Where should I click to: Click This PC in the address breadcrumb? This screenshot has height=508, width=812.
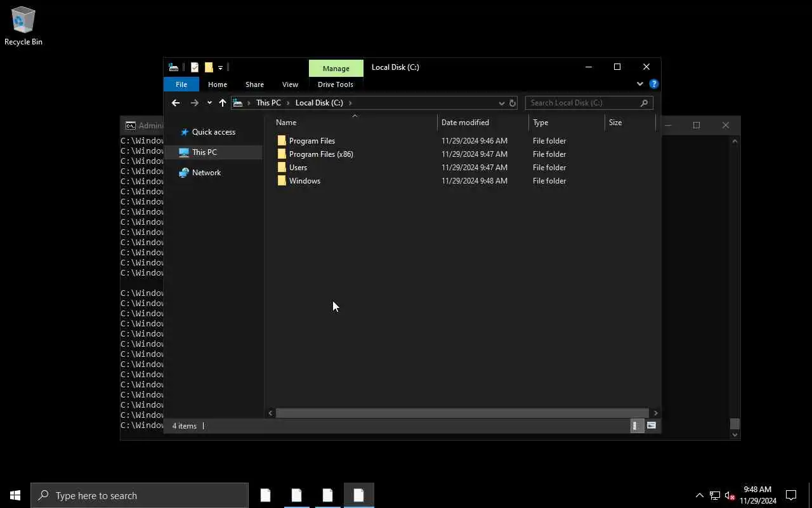click(268, 103)
